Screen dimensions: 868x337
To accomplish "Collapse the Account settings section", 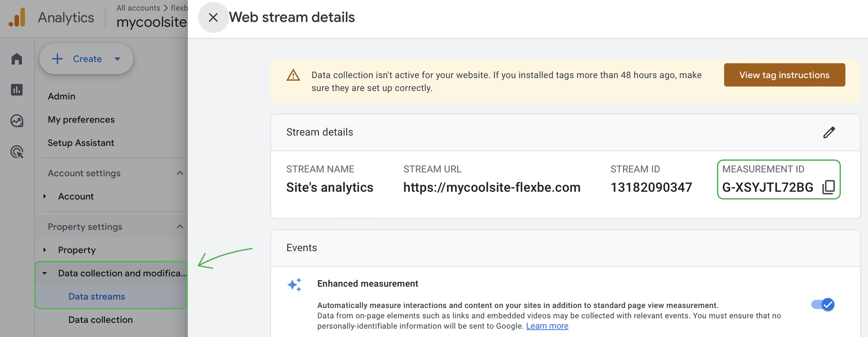I will [x=180, y=173].
